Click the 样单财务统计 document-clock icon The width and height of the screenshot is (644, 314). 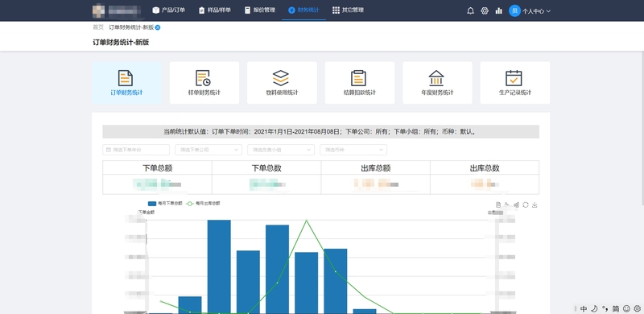coord(204,78)
